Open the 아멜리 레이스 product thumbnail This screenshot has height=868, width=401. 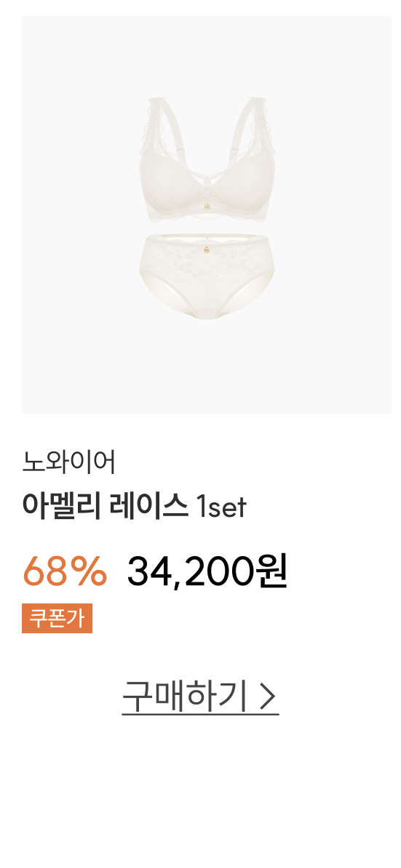[207, 214]
